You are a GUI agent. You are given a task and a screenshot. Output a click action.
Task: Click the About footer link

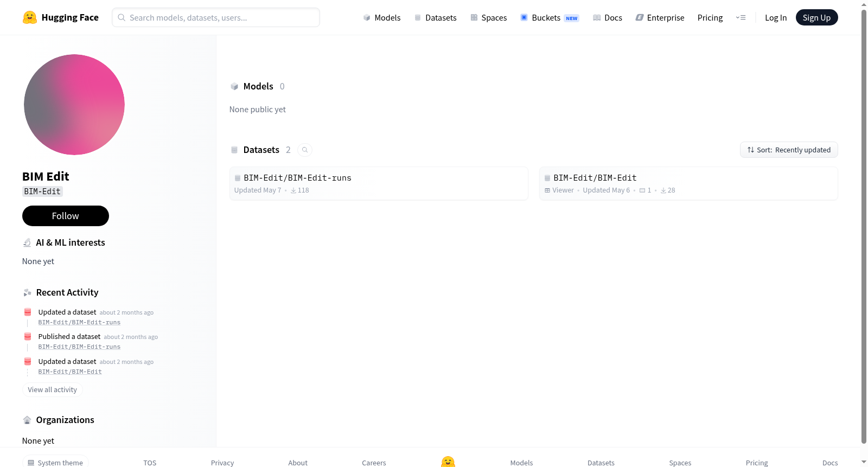pos(298,463)
